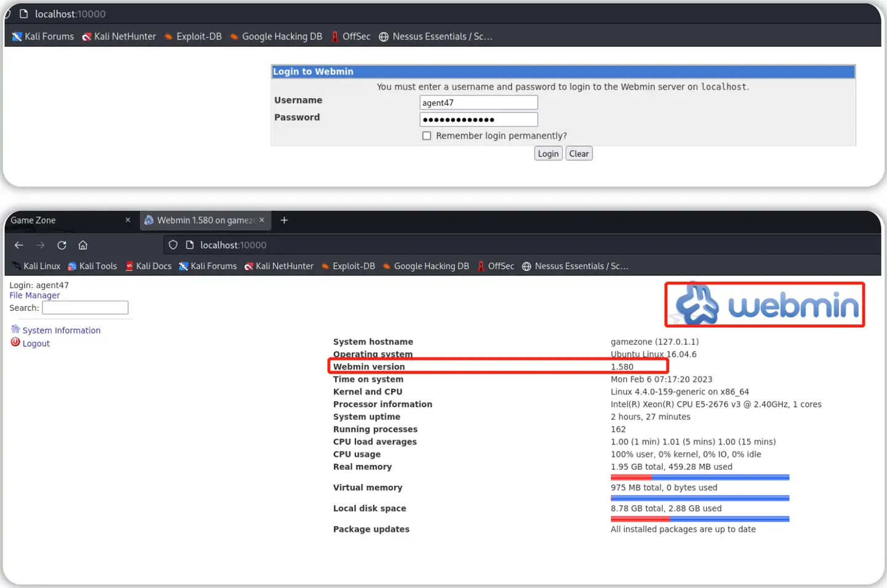Select 'Linux 4.4.0-159-generic on x86_64' text
This screenshot has width=887, height=588.
(680, 392)
